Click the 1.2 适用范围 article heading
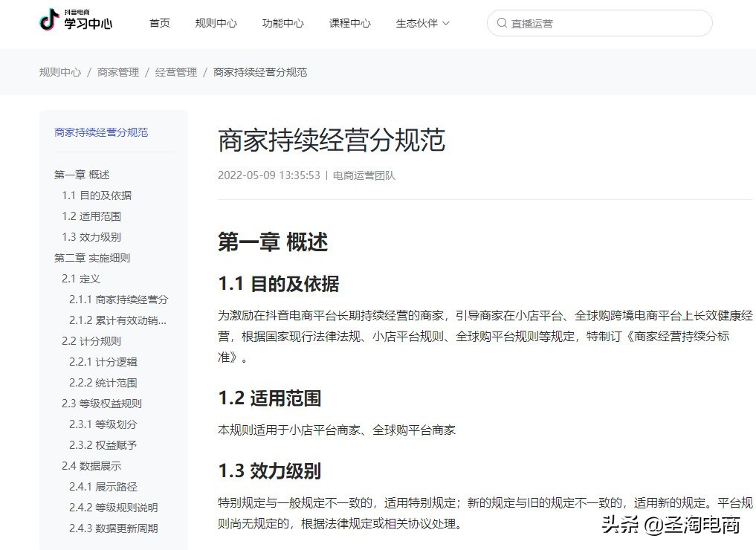756x550 pixels. pos(270,398)
